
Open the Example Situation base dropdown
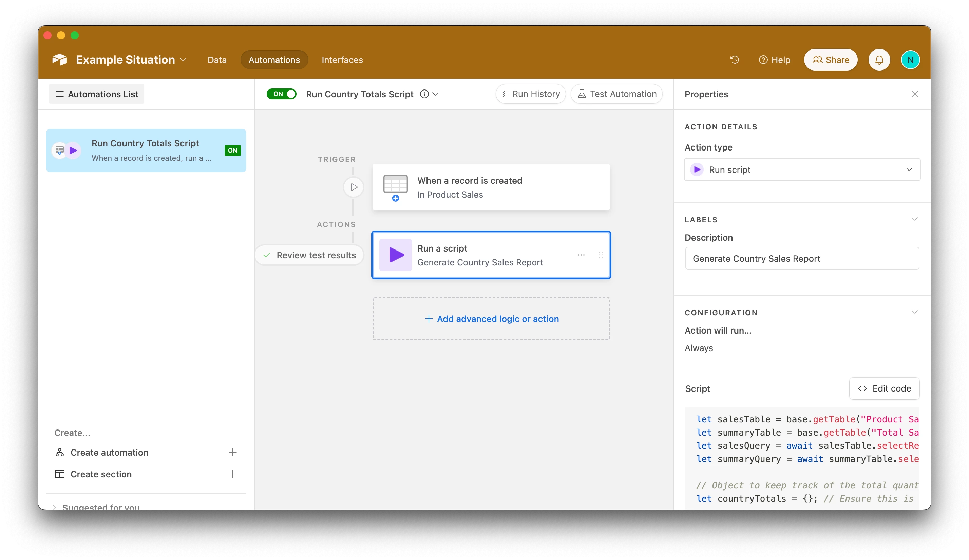click(x=184, y=60)
